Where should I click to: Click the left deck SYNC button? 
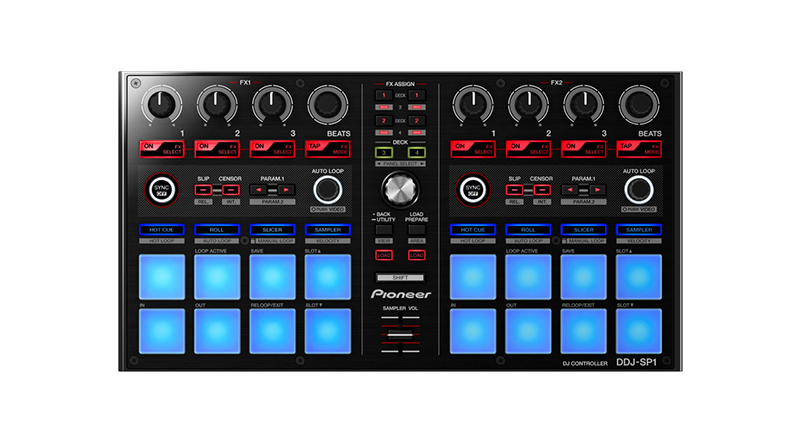[162, 190]
